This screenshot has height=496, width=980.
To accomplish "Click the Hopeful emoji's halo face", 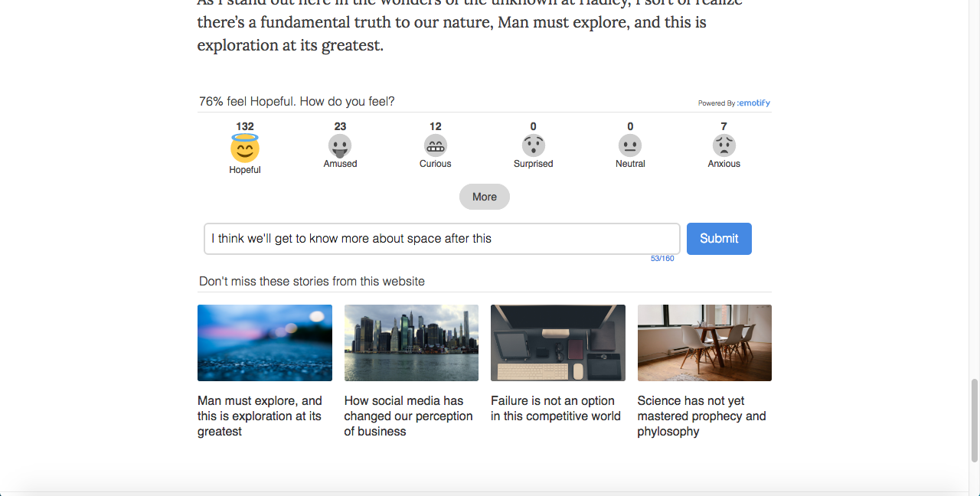I will pos(245,145).
